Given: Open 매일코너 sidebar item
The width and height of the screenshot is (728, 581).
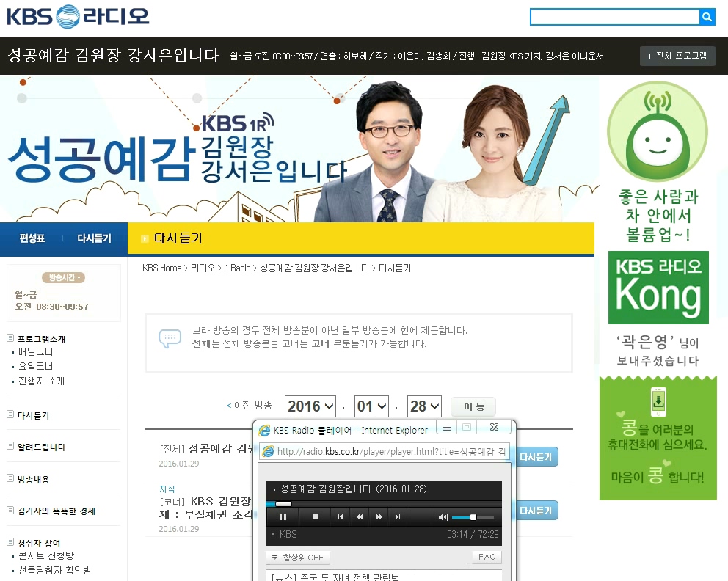Looking at the screenshot, I should click(x=35, y=352).
